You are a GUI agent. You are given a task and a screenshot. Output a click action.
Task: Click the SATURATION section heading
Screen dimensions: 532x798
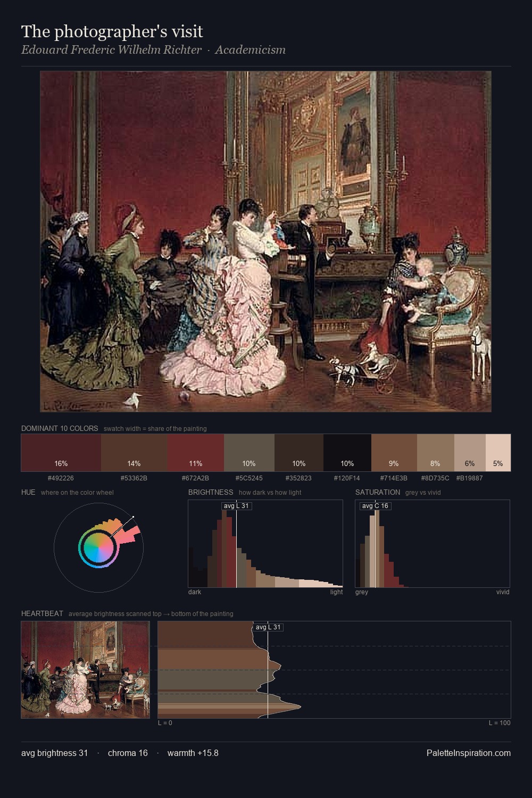[x=378, y=492]
